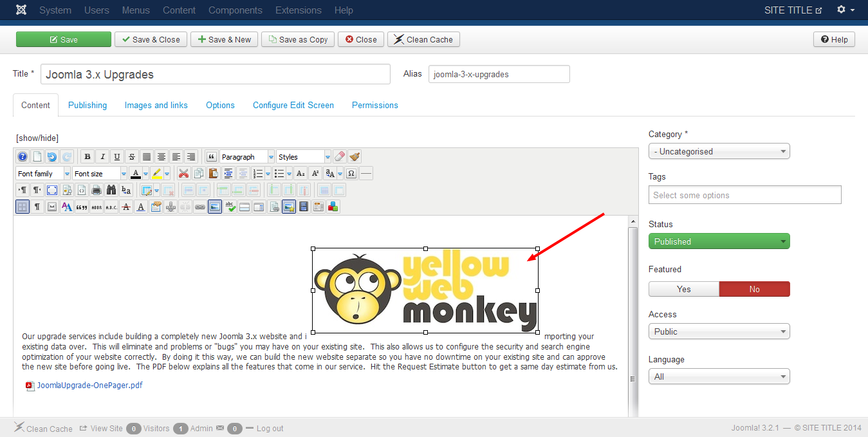868x437 pixels.
Task: Switch to the Permissions tab
Action: pos(375,105)
